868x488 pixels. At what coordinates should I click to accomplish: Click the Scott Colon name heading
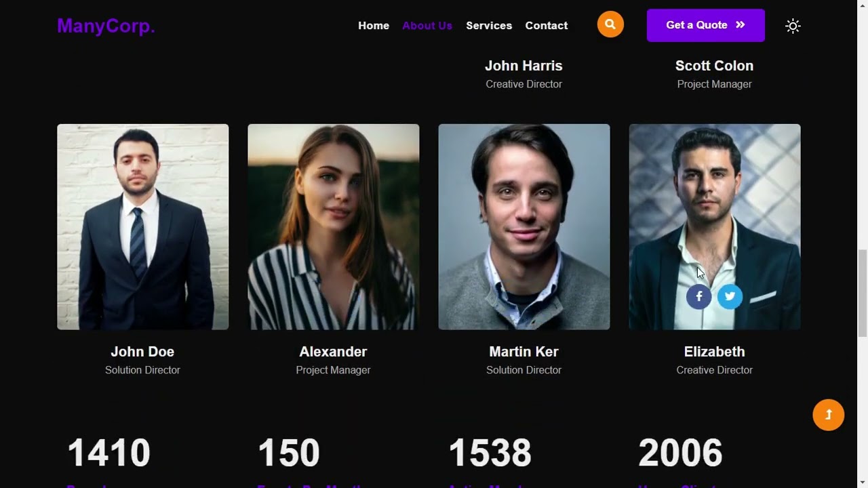(714, 66)
